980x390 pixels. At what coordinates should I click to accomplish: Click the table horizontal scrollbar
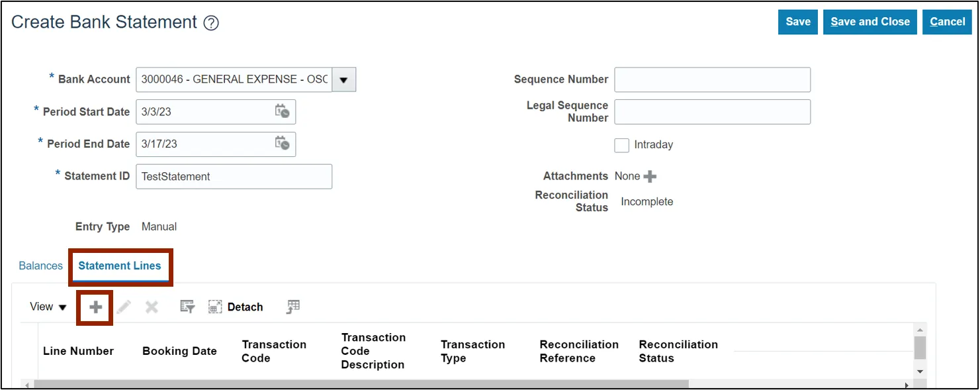click(361, 385)
